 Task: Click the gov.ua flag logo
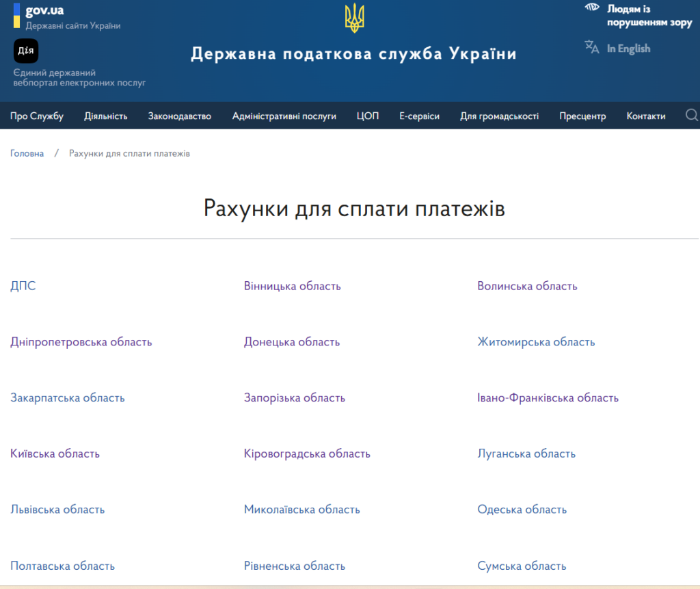pyautogui.click(x=16, y=16)
